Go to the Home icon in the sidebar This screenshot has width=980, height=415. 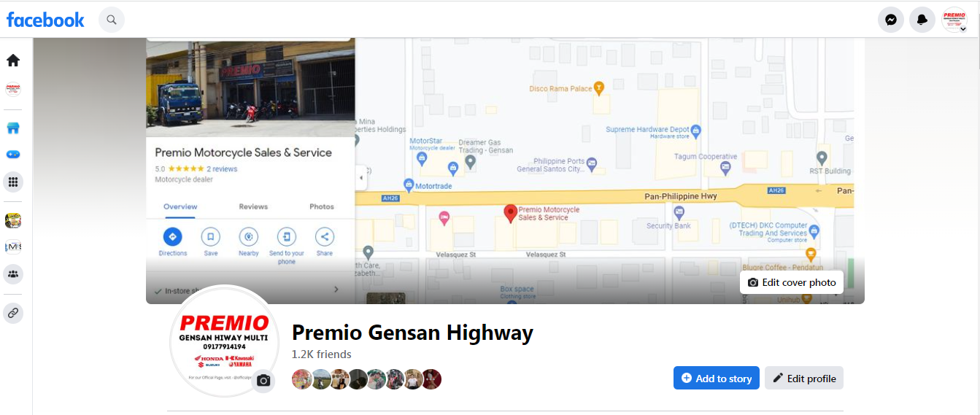point(13,61)
